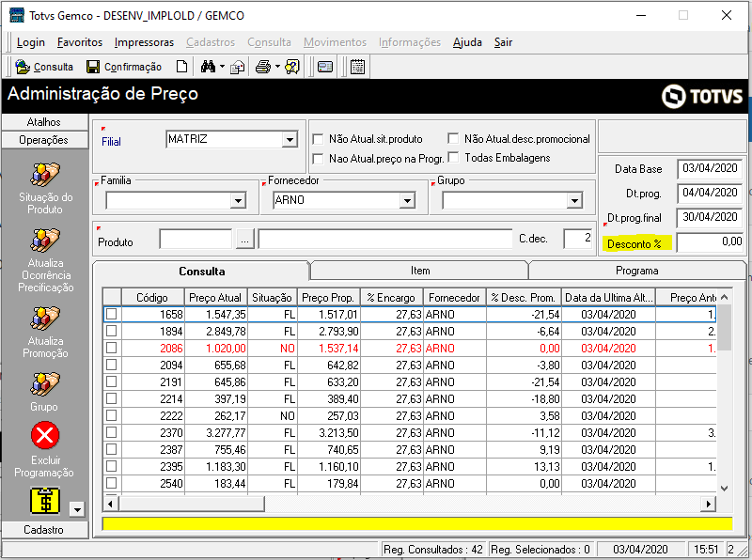Open the Grupo operation icon
This screenshot has width=752, height=560.
(x=45, y=384)
